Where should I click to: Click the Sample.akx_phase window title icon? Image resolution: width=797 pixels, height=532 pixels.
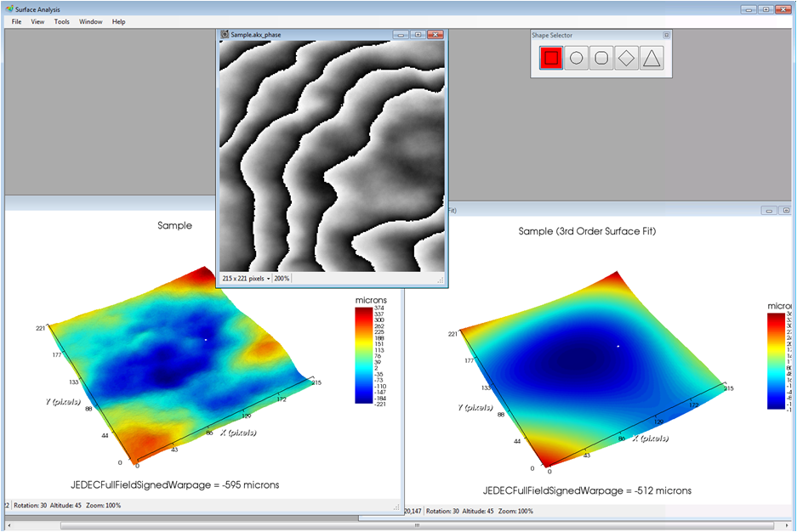225,35
